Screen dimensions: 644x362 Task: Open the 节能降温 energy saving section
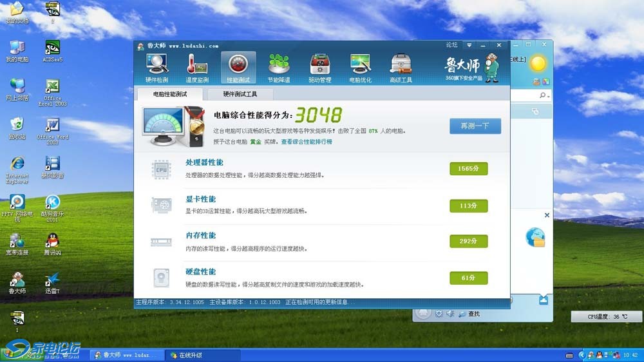(x=279, y=68)
